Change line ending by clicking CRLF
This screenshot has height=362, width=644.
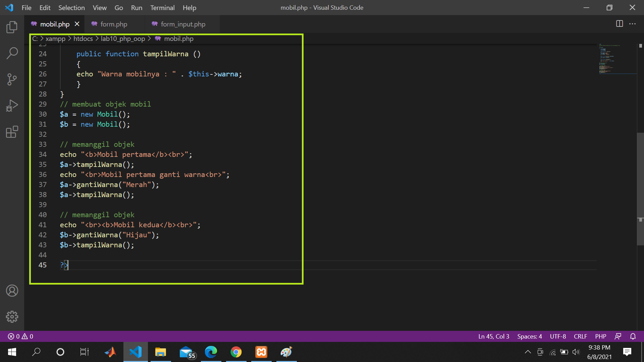[x=580, y=336]
